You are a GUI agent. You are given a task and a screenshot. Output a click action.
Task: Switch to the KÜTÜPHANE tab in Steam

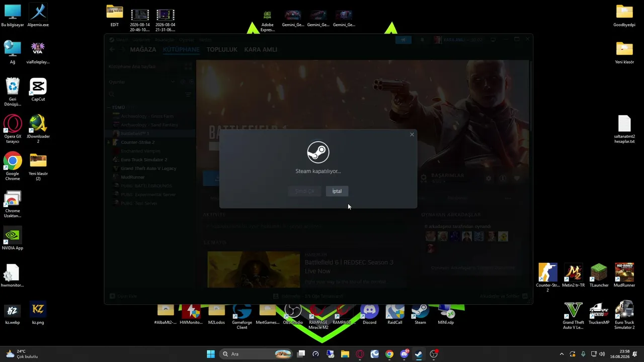(181, 49)
